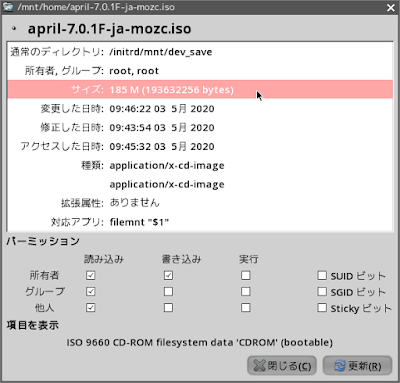Enable 他人 (others) write permission checkbox
Viewport: 400px width, 383px height.
[168, 307]
